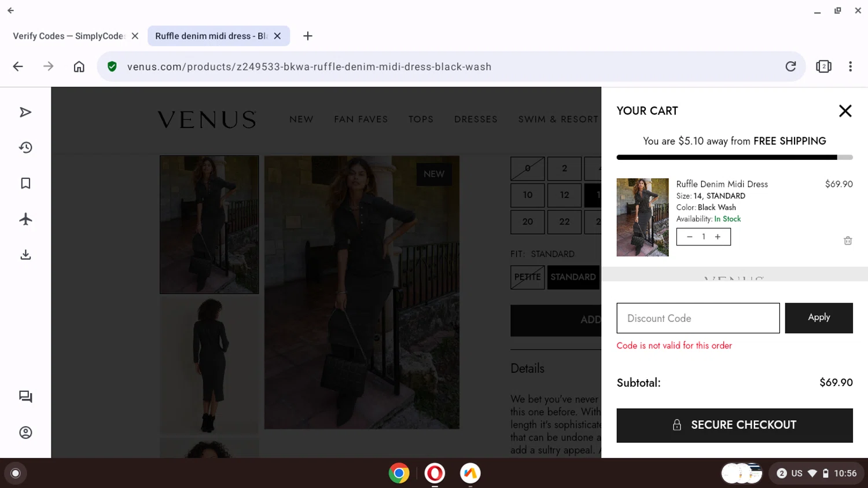Select Ruffle denim midi dress tab

click(211, 36)
